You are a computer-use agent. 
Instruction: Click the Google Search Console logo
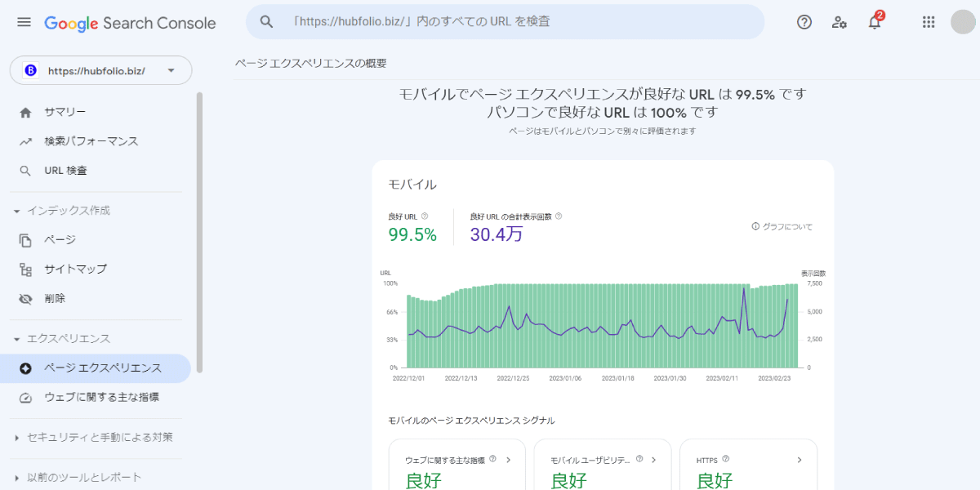point(130,23)
